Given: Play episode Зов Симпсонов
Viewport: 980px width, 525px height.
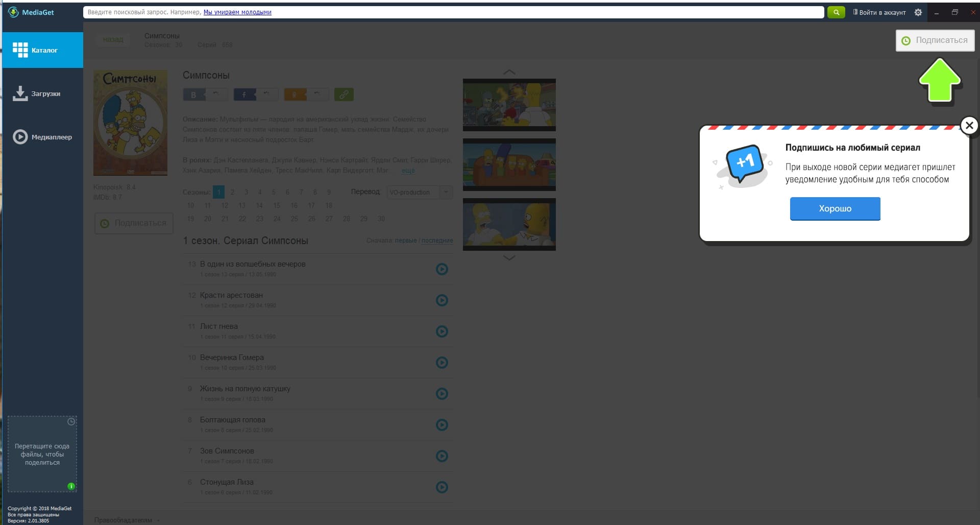Looking at the screenshot, I should (x=442, y=456).
